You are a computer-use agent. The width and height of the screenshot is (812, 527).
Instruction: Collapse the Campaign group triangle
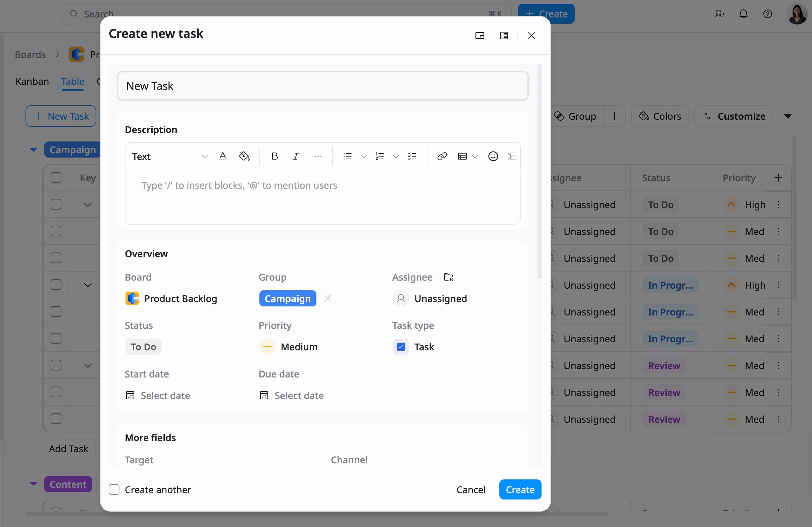[34, 150]
